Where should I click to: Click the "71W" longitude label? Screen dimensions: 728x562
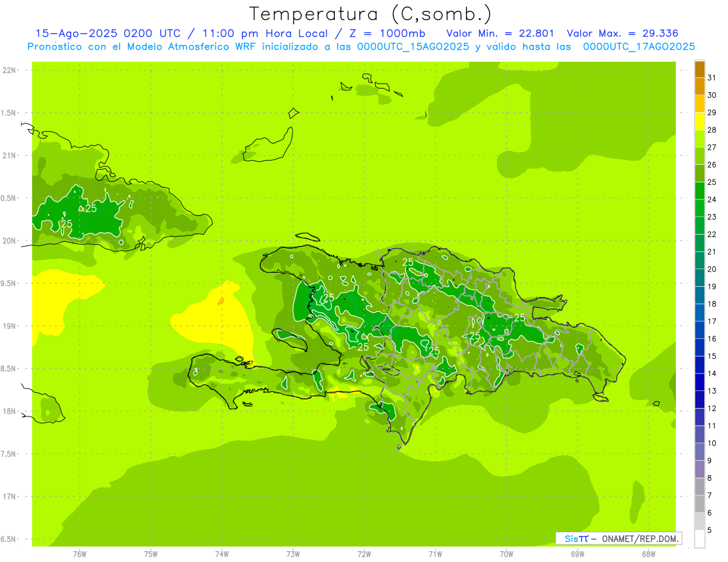(x=435, y=554)
